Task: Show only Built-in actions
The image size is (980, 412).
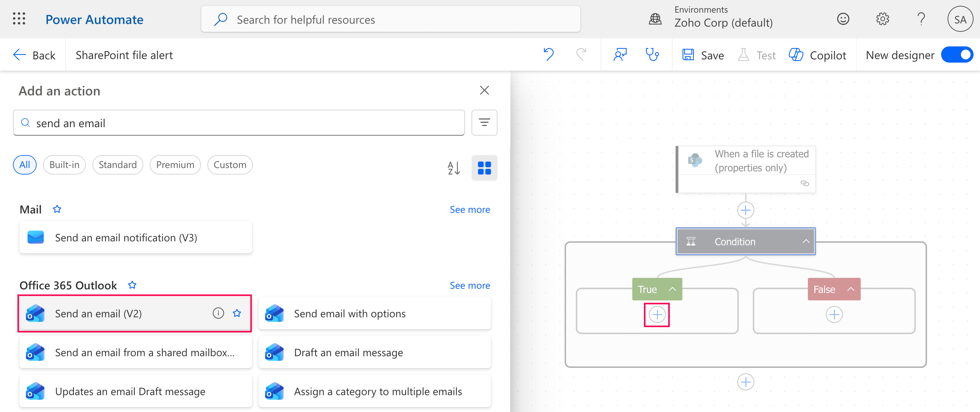Action: click(64, 164)
